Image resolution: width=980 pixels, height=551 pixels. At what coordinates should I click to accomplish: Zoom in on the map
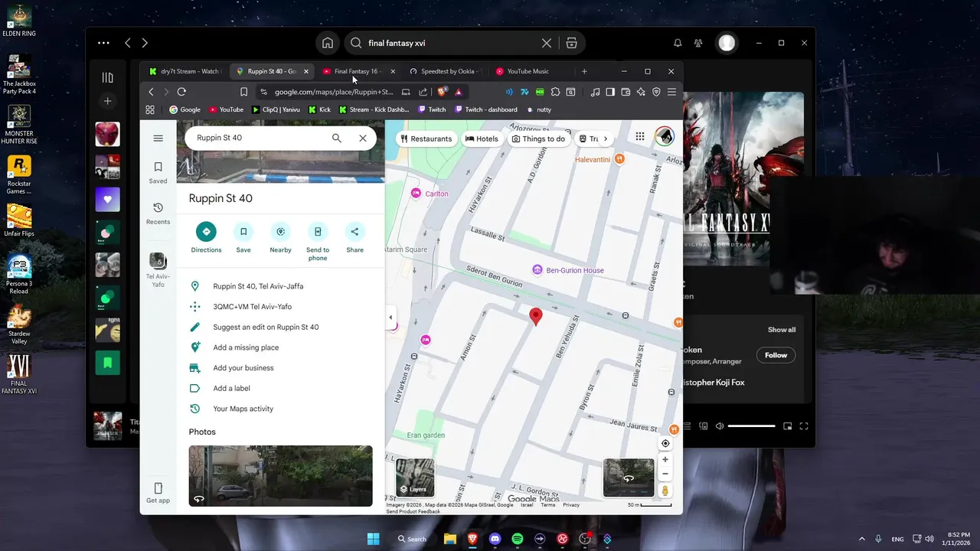[x=665, y=460]
